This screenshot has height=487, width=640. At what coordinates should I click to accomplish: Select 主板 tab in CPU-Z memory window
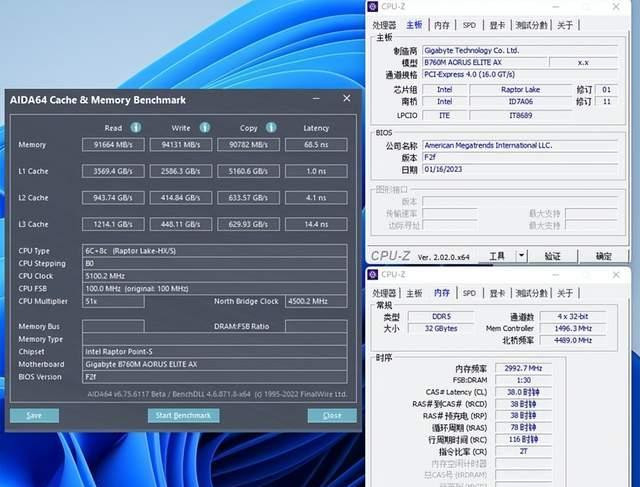(x=414, y=293)
